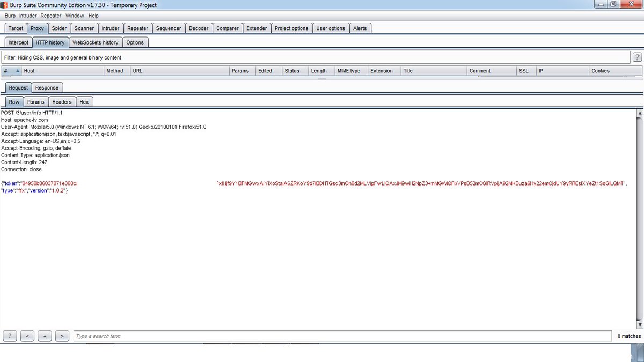This screenshot has width=644, height=362.
Task: Switch to the Spider tab
Action: [59, 28]
